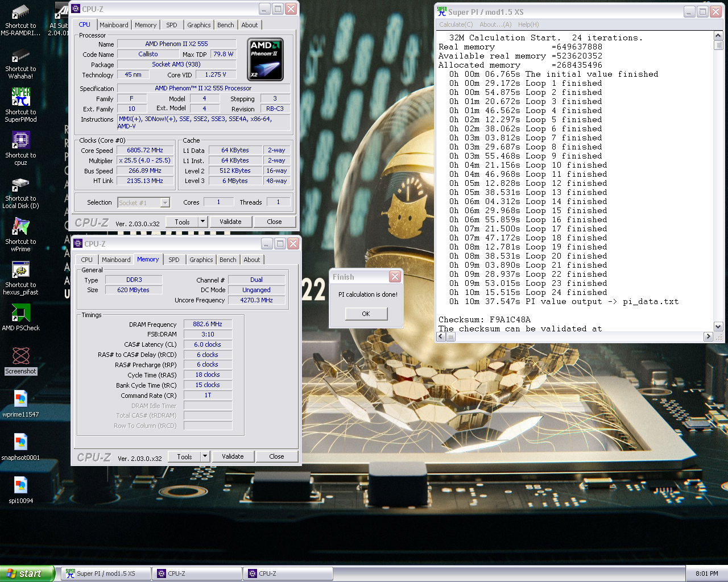Switch to Super PI taskbar item
Screen dimensions: 728x582
(106, 573)
